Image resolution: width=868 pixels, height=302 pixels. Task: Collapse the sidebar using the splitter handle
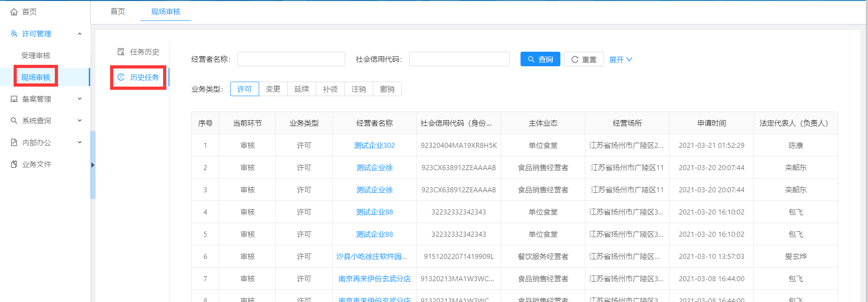point(93,165)
